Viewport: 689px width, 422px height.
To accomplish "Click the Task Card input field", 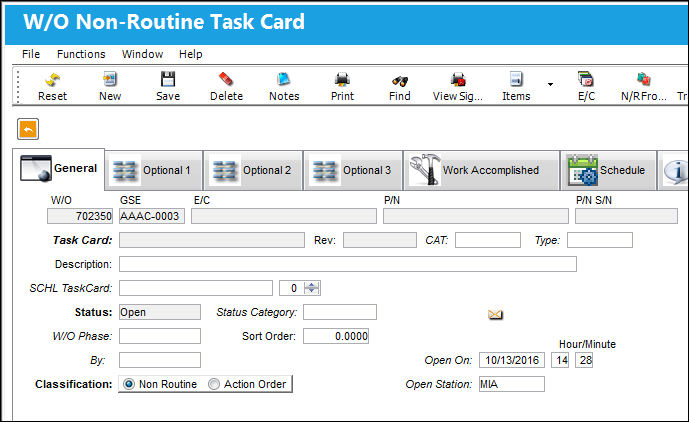I will tap(212, 240).
